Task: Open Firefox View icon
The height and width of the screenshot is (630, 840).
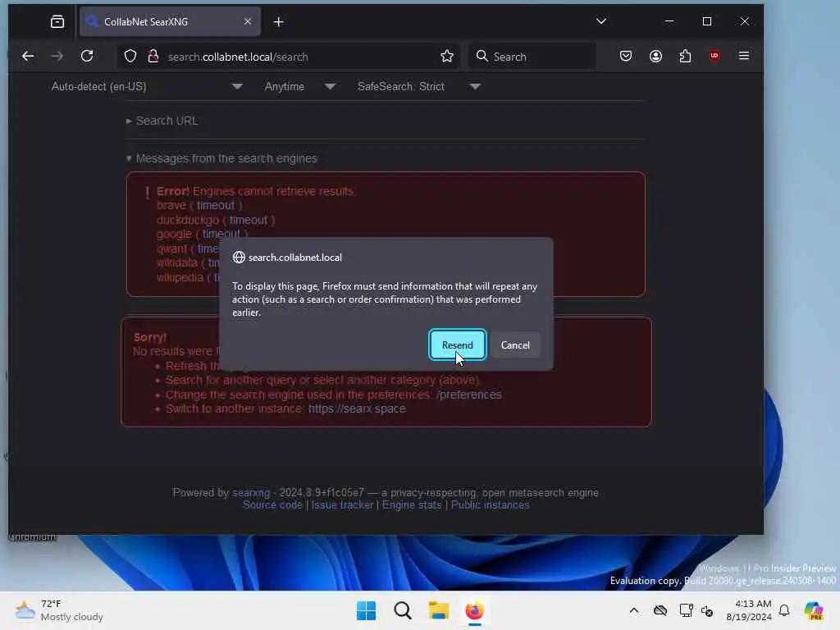Action: tap(57, 22)
